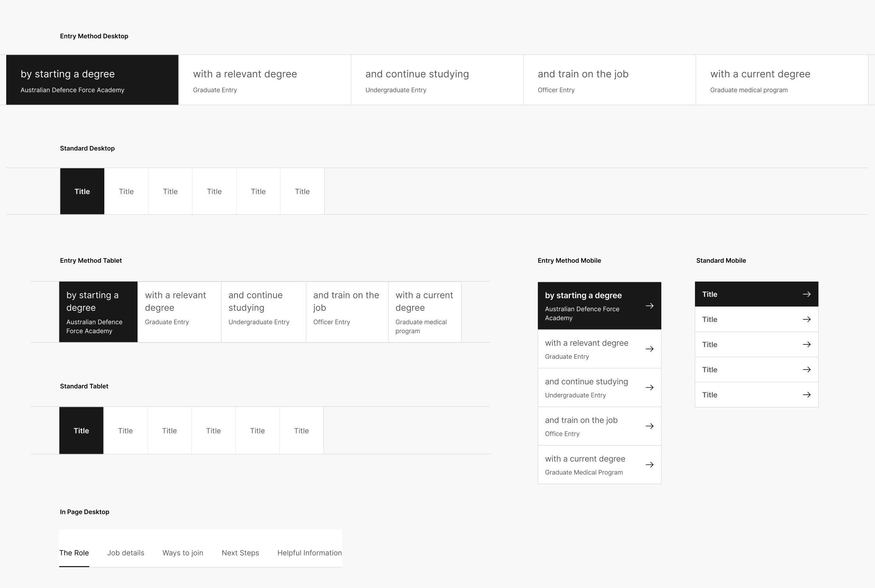This screenshot has width=875, height=588.
Task: Click arrow icon on last Standard Mobile Title row
Action: (x=806, y=395)
